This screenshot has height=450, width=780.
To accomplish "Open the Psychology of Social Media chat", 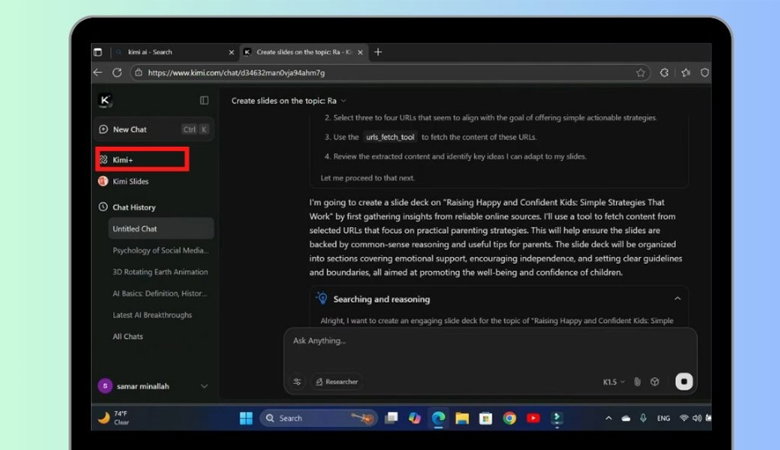I will pyautogui.click(x=160, y=250).
